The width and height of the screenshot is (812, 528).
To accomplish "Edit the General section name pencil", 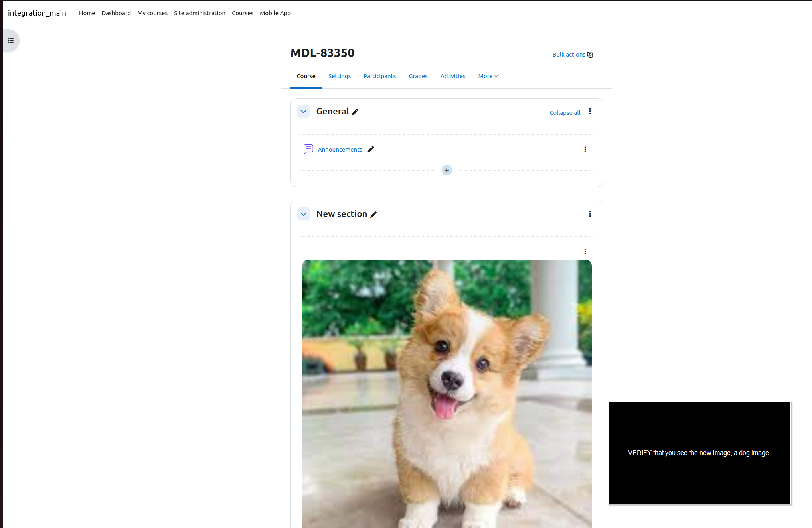I will coord(355,112).
